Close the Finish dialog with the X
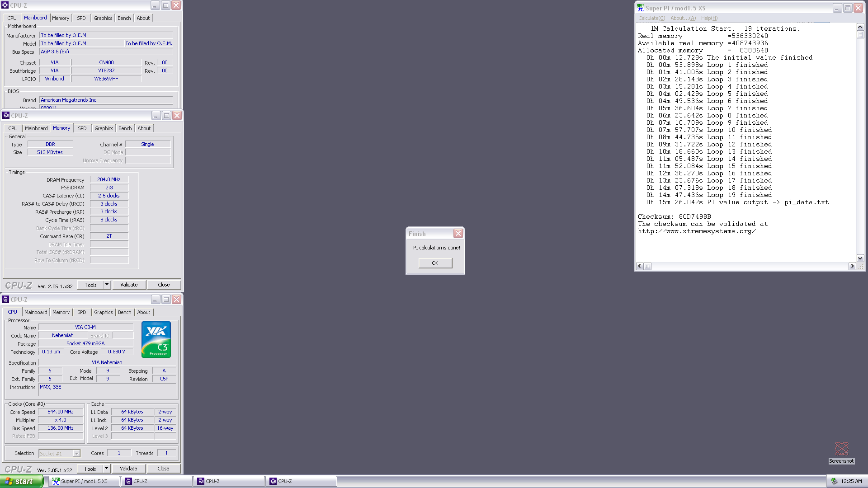The width and height of the screenshot is (868, 488). tap(458, 234)
